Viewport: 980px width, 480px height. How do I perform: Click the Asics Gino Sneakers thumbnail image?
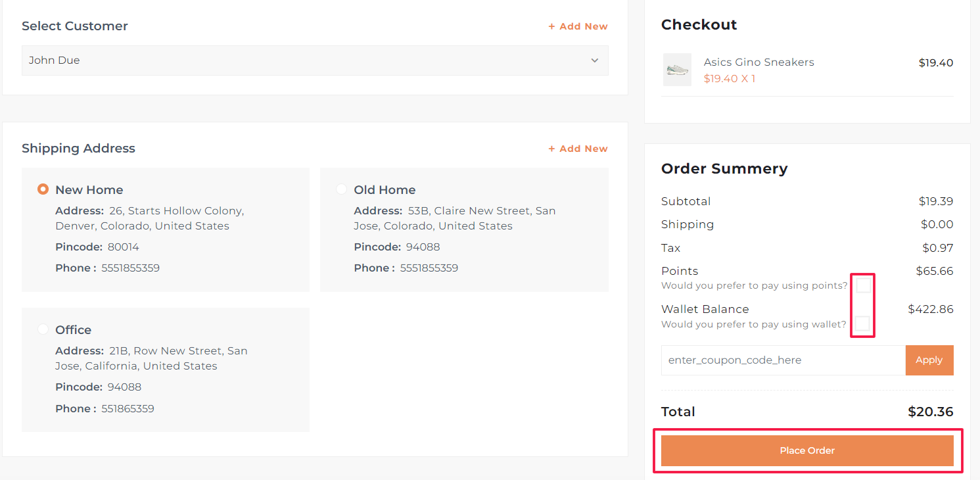pyautogui.click(x=676, y=70)
